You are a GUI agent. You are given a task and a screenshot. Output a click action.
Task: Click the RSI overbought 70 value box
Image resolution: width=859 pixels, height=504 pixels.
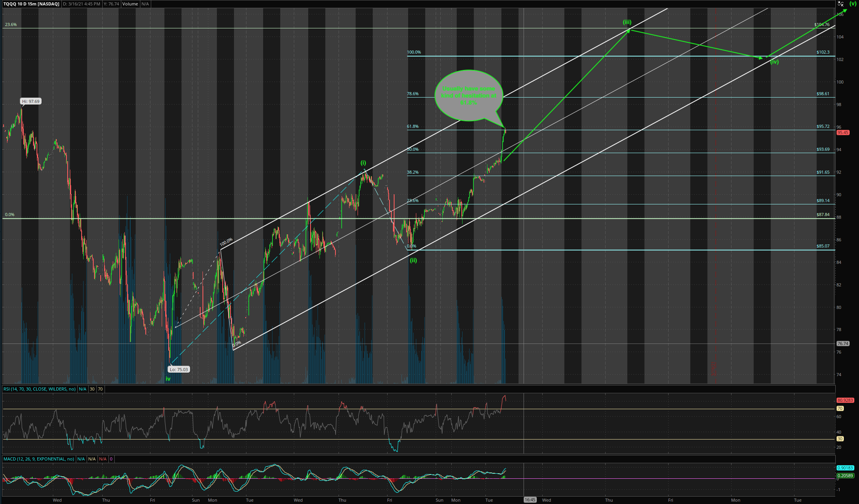click(100, 389)
